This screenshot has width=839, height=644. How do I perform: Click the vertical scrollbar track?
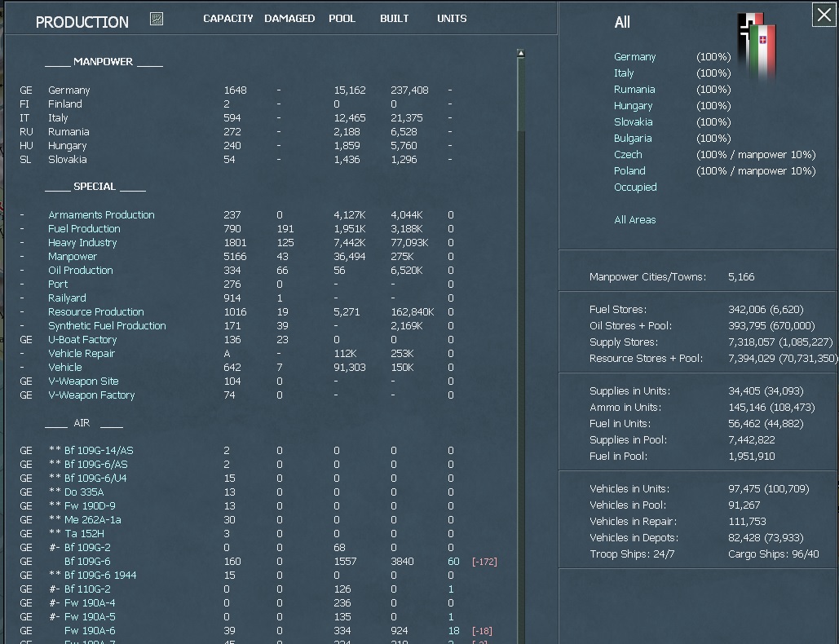[x=519, y=326]
